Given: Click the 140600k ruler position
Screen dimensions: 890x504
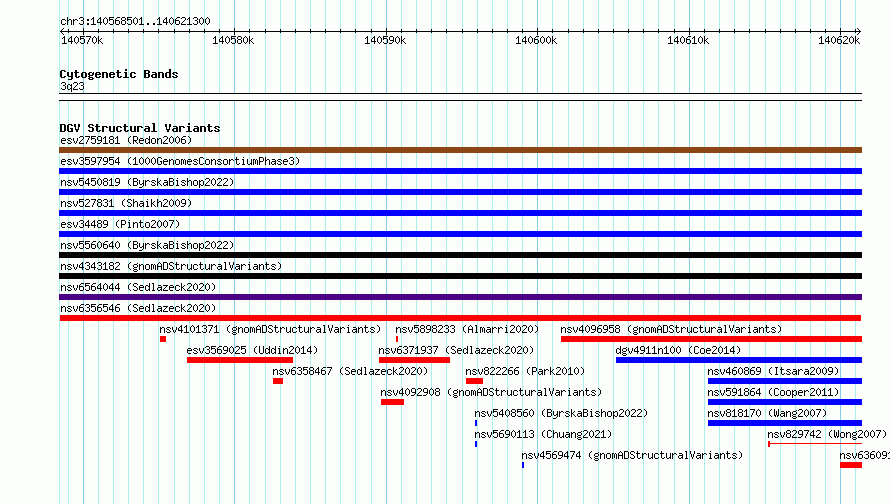Looking at the screenshot, I should point(536,40).
